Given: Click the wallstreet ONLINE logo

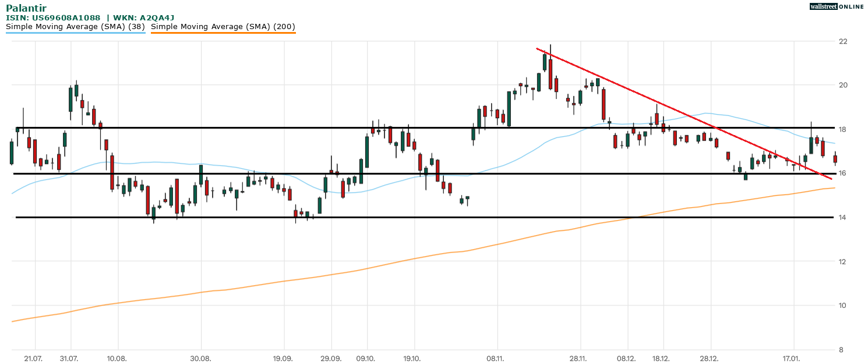Looking at the screenshot, I should 837,6.
